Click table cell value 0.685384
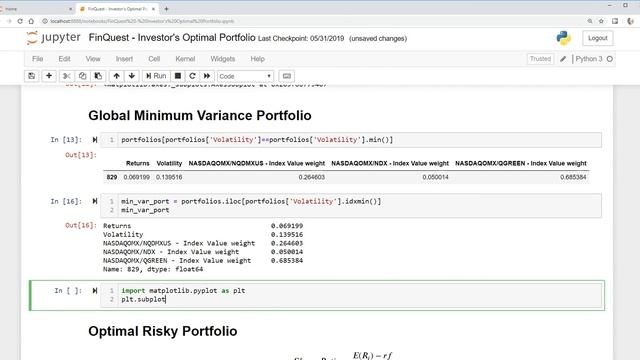640x360 pixels. point(573,177)
